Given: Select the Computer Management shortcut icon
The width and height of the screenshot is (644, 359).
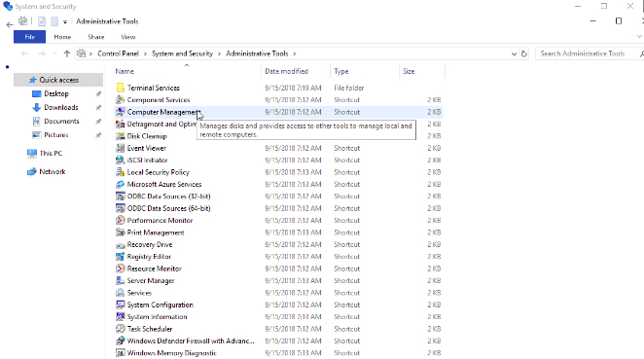Looking at the screenshot, I should pos(120,112).
